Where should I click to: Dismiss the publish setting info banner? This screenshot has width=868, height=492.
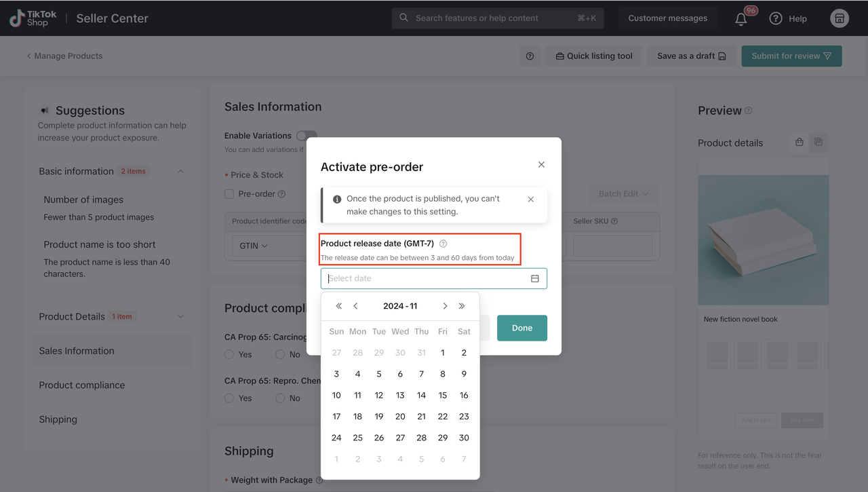click(x=530, y=200)
